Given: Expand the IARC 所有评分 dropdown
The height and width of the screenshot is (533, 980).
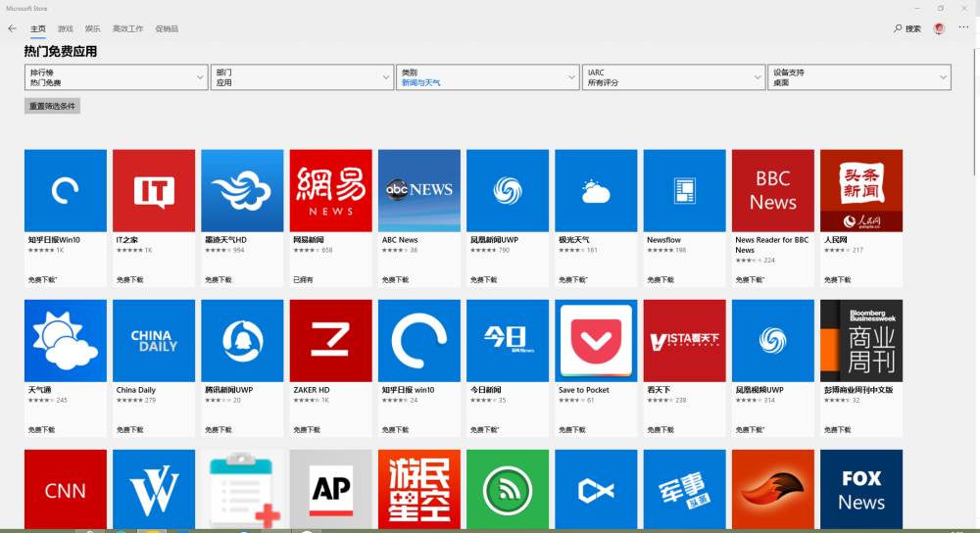Looking at the screenshot, I should (x=674, y=77).
